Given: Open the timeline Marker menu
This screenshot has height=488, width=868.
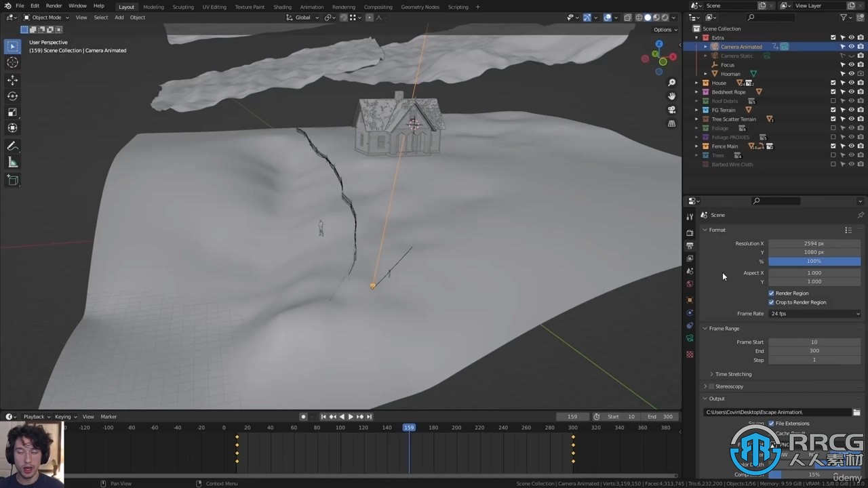Looking at the screenshot, I should [x=108, y=417].
